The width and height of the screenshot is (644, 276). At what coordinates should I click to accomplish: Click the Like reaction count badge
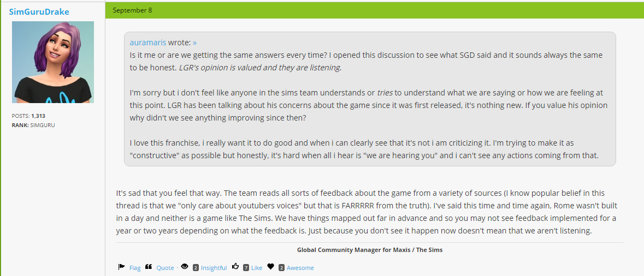pyautogui.click(x=246, y=268)
